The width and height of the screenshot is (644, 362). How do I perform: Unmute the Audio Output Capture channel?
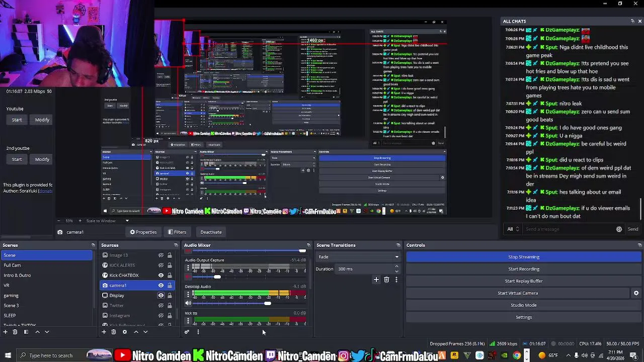pos(188,277)
